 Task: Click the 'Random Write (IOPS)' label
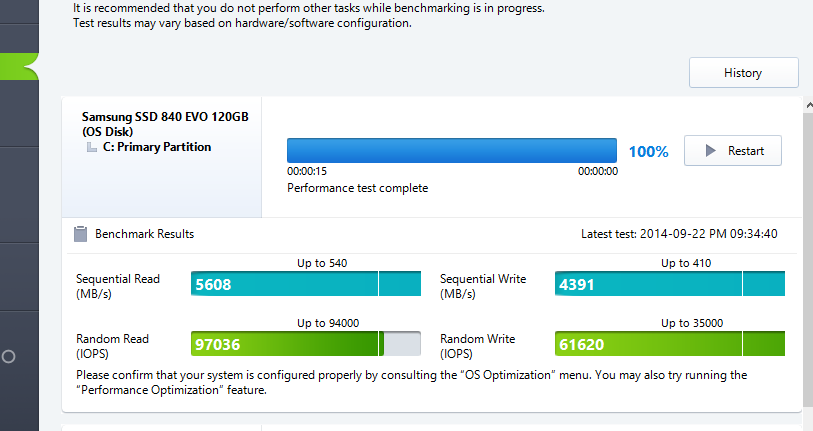478,346
